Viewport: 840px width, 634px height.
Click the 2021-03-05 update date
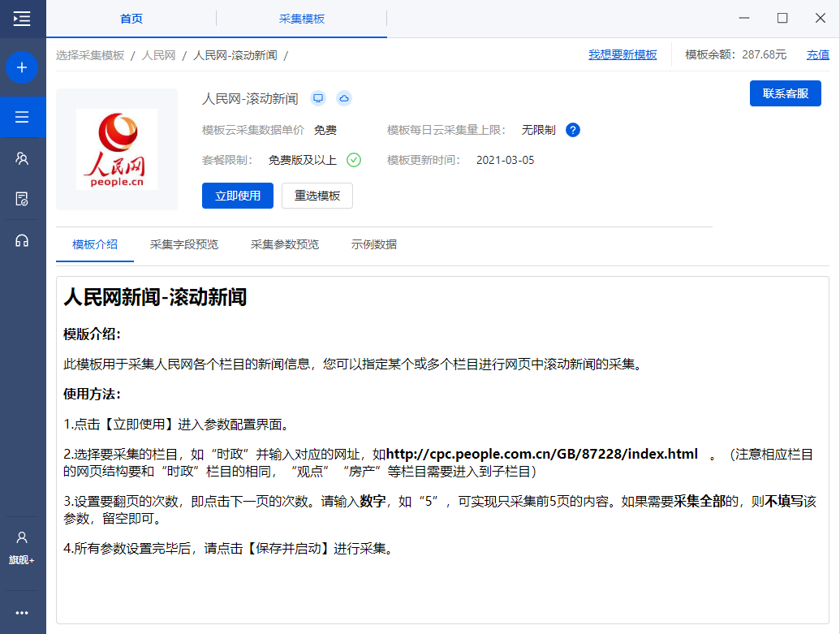[505, 160]
